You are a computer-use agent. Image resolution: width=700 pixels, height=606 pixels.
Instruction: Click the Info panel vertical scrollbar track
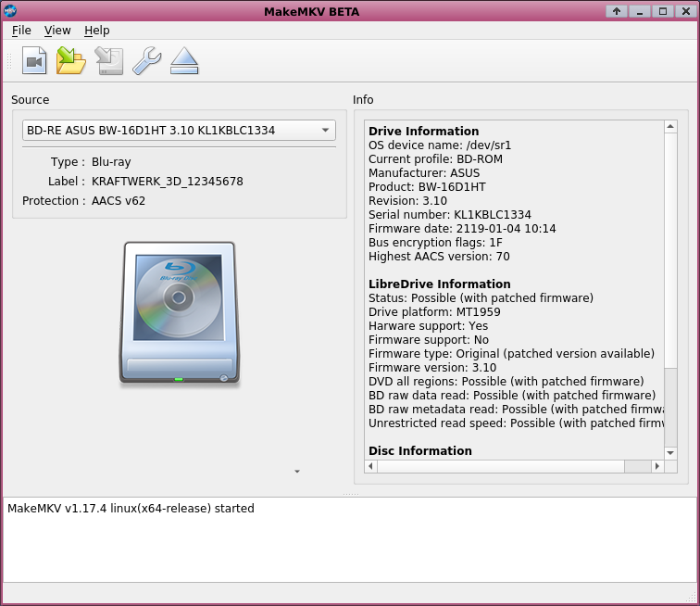(x=671, y=417)
